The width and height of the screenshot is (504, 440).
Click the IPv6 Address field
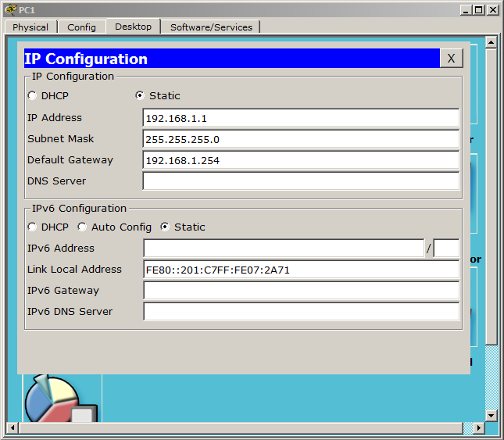[284, 248]
